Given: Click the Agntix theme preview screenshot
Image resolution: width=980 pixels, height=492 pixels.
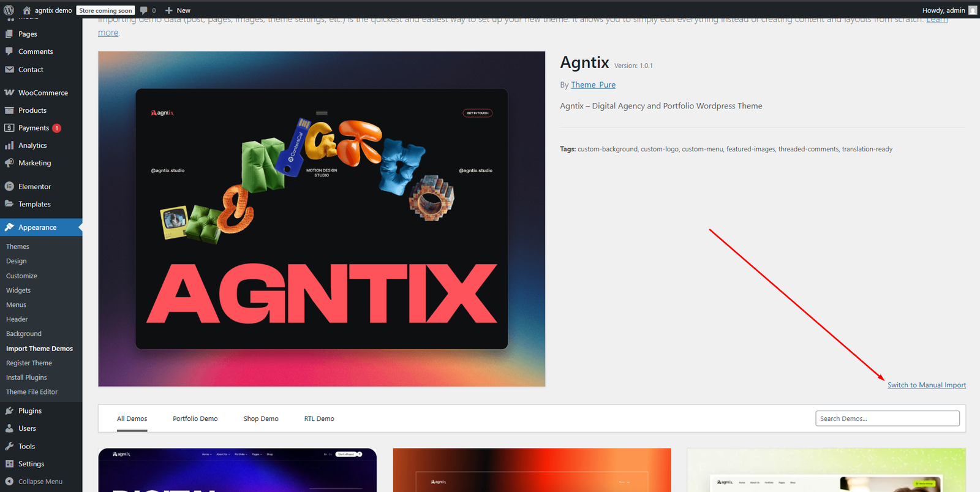Looking at the screenshot, I should pos(322,219).
